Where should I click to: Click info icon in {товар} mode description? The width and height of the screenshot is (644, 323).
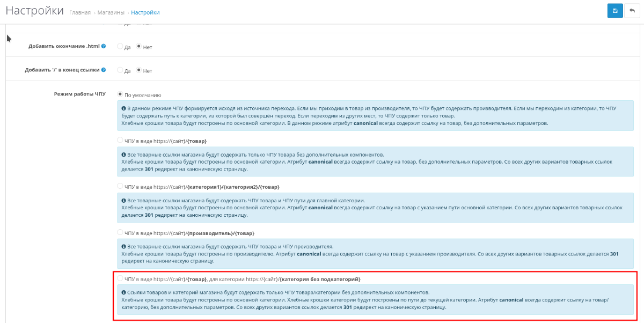pos(123,155)
